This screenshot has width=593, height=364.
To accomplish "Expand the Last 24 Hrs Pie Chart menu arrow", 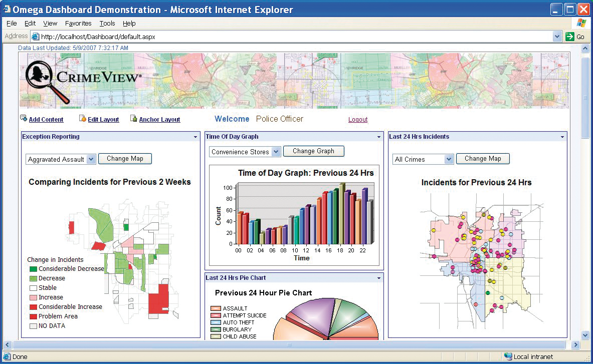I will point(379,278).
